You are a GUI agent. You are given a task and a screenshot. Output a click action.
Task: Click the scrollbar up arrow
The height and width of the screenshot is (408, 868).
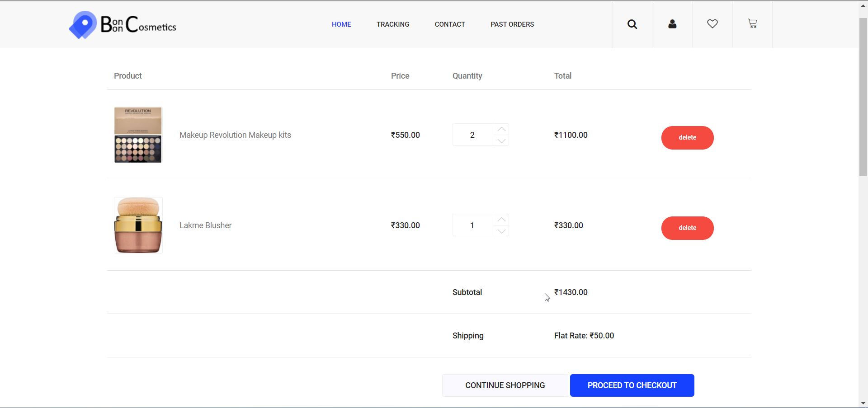click(x=863, y=5)
